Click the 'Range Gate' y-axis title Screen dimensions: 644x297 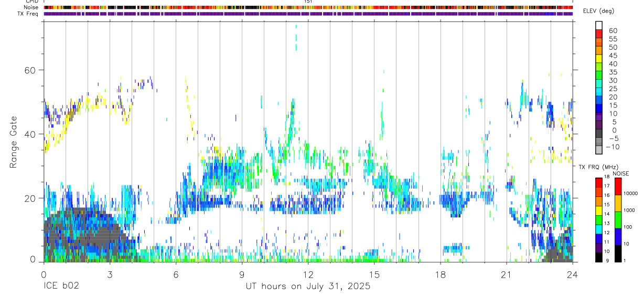click(x=13, y=143)
